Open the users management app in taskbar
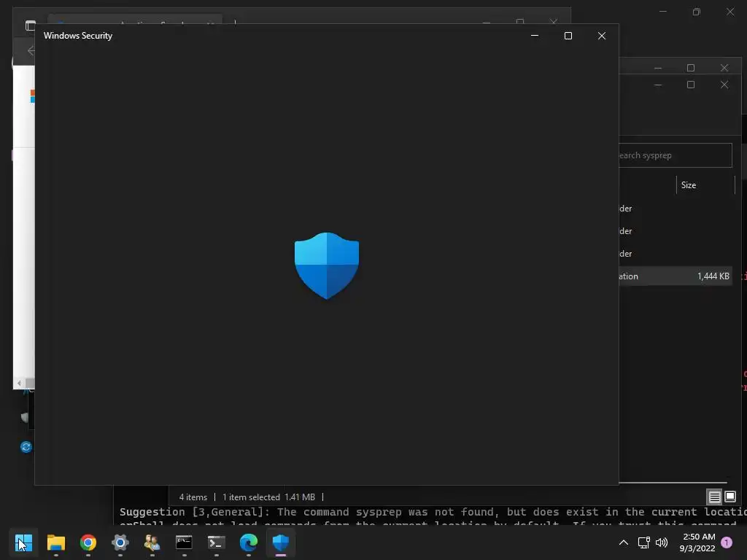Viewport: 747px width, 560px height. pyautogui.click(x=152, y=542)
